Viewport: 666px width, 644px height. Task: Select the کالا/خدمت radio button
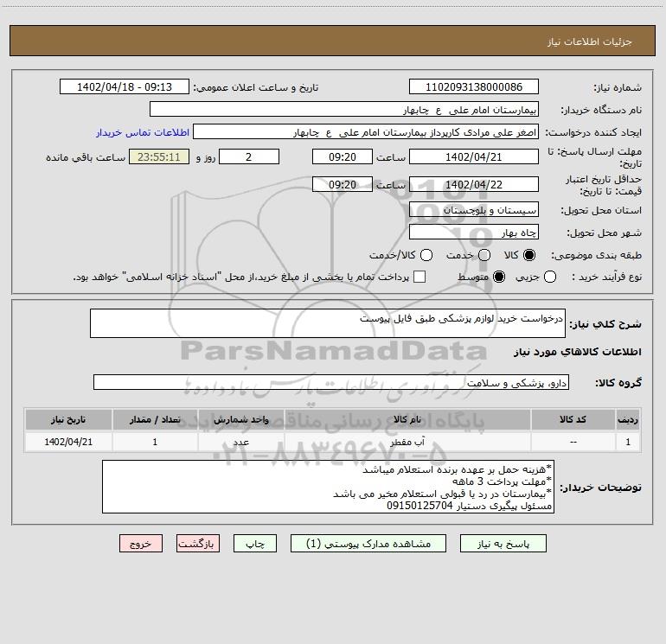tap(426, 255)
